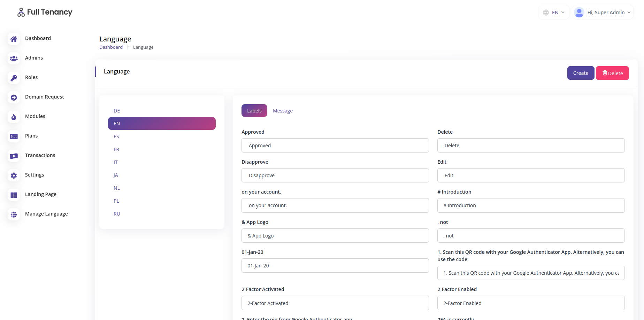This screenshot has height=320, width=644.
Task: Click the Landing Page grid icon
Action: tap(14, 195)
